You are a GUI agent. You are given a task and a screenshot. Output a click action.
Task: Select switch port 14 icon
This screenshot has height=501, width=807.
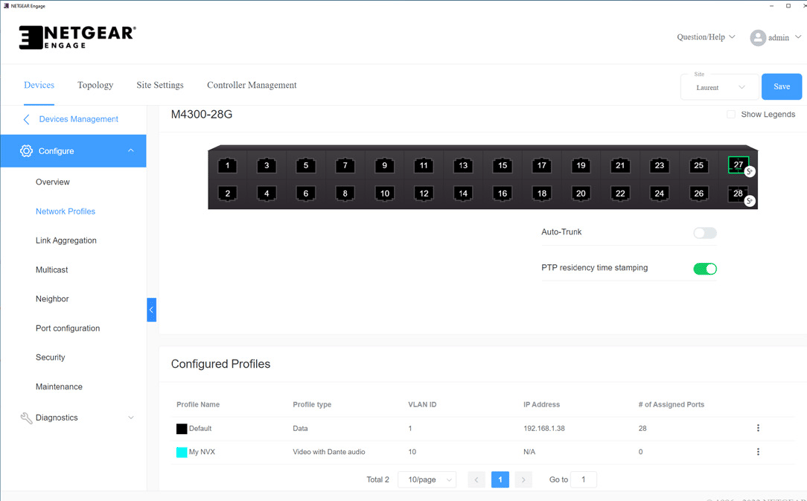[x=463, y=193]
